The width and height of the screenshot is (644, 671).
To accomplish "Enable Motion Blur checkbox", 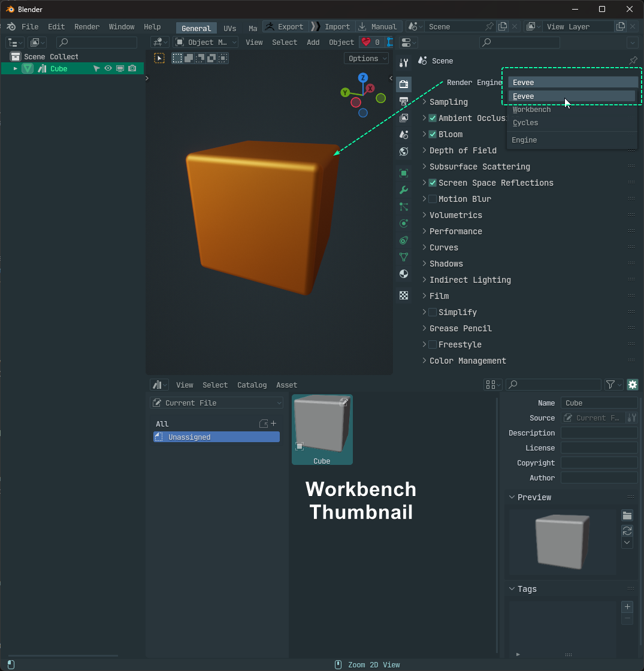I will coord(433,199).
